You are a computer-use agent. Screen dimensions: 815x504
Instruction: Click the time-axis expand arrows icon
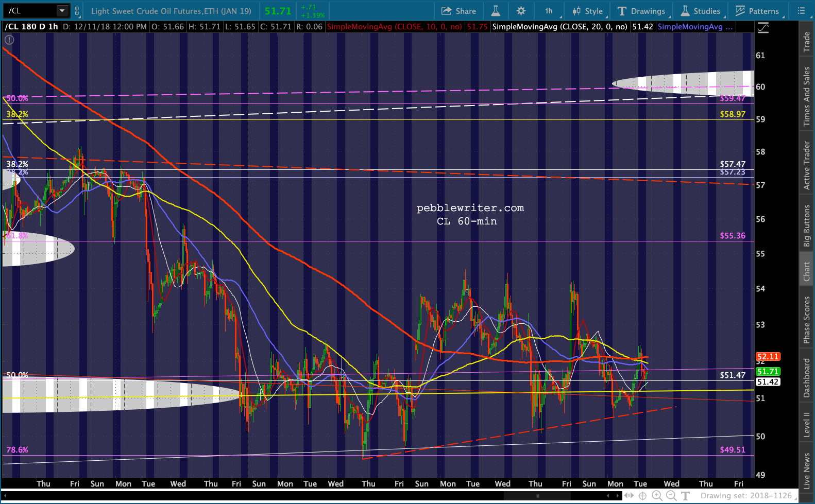point(629,496)
